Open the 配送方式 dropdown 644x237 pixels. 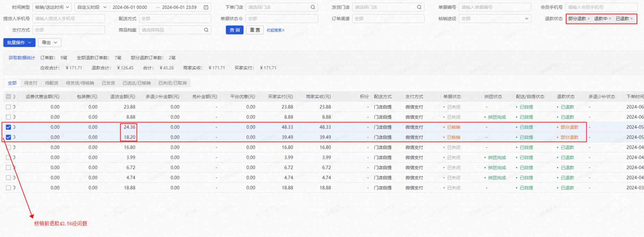coord(175,19)
